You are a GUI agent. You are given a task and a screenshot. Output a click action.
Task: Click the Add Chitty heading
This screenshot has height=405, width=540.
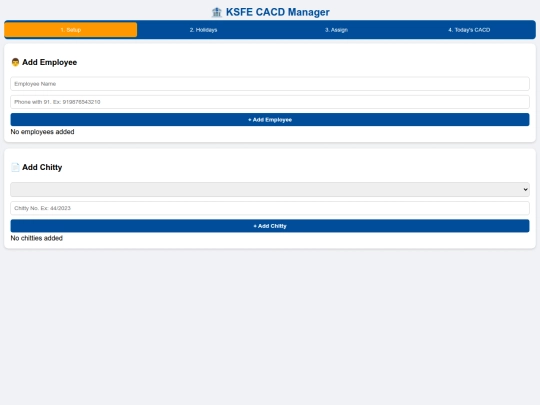tap(42, 167)
